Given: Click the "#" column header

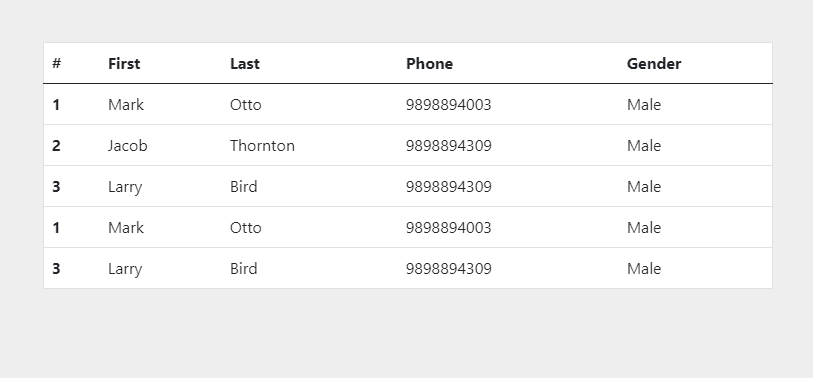Looking at the screenshot, I should click(57, 63).
